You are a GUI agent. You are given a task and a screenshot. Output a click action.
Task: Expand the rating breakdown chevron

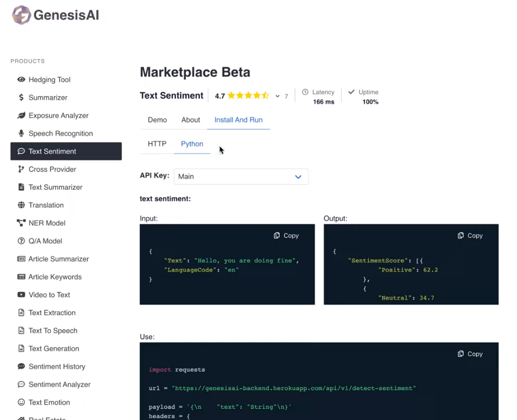pyautogui.click(x=278, y=96)
